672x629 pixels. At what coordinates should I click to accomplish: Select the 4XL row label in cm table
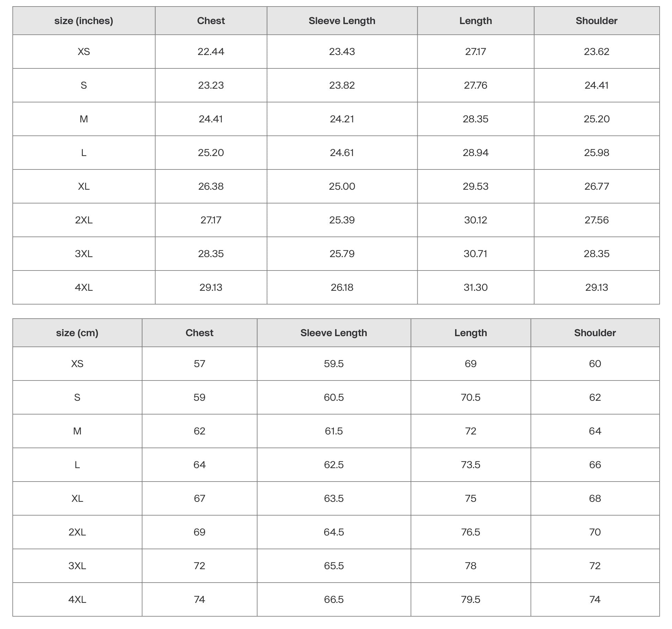click(x=77, y=599)
